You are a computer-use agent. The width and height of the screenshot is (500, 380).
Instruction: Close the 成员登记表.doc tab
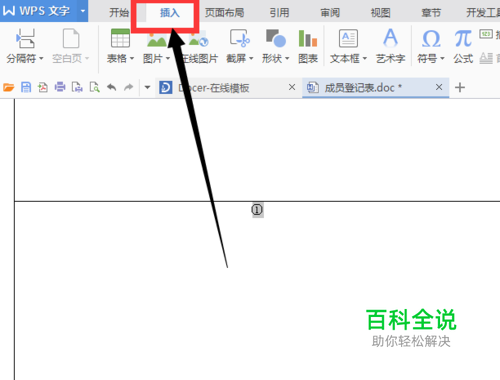pos(439,87)
